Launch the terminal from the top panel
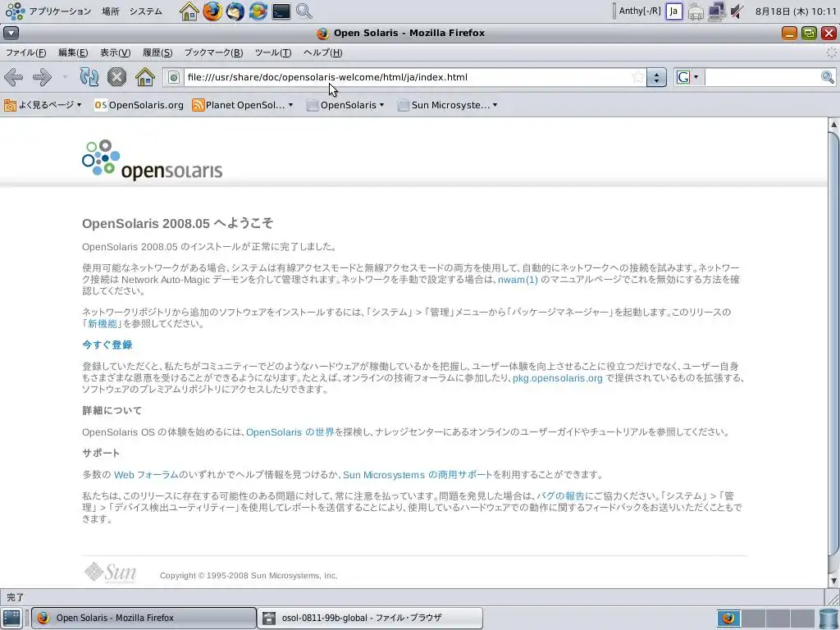This screenshot has width=840, height=630. click(281, 11)
